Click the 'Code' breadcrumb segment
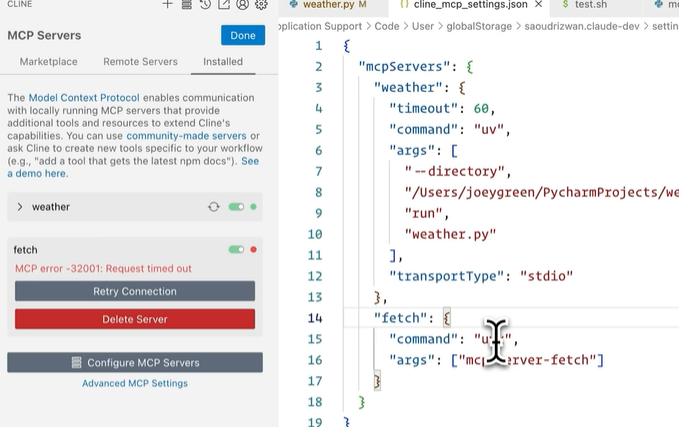679x427 pixels. (x=387, y=26)
